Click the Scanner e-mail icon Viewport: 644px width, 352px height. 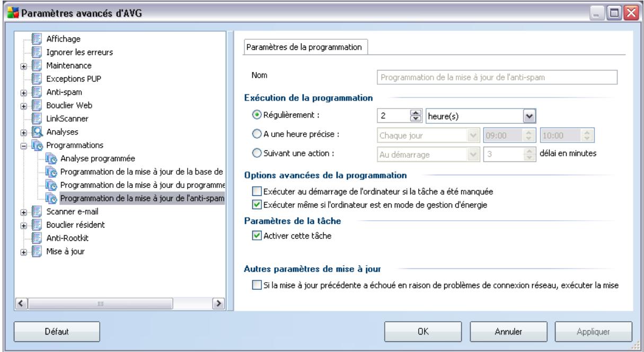point(37,211)
